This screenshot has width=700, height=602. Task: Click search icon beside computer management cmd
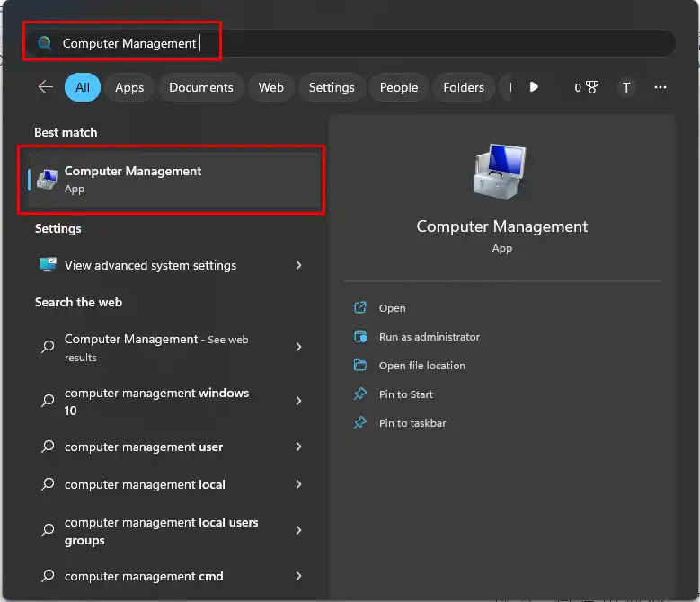pyautogui.click(x=48, y=576)
